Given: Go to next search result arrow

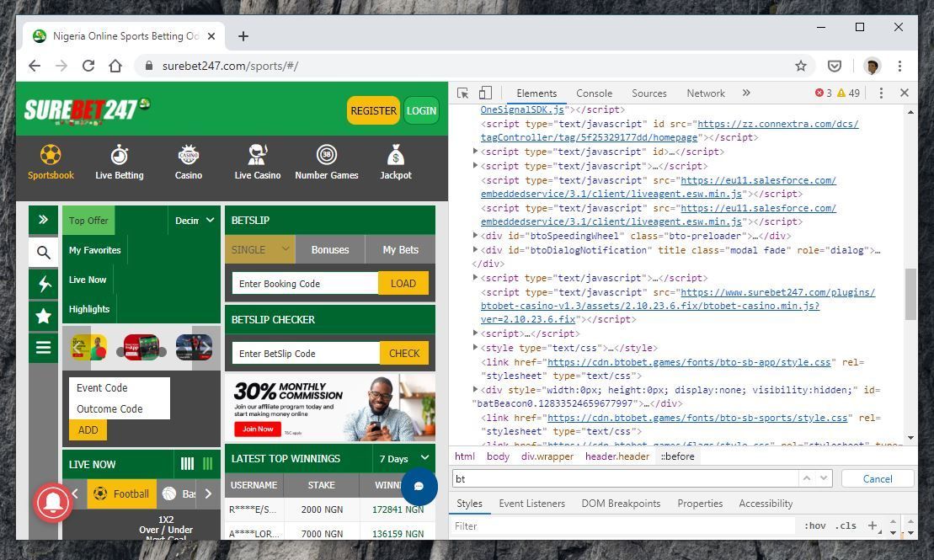Looking at the screenshot, I should coord(823,478).
